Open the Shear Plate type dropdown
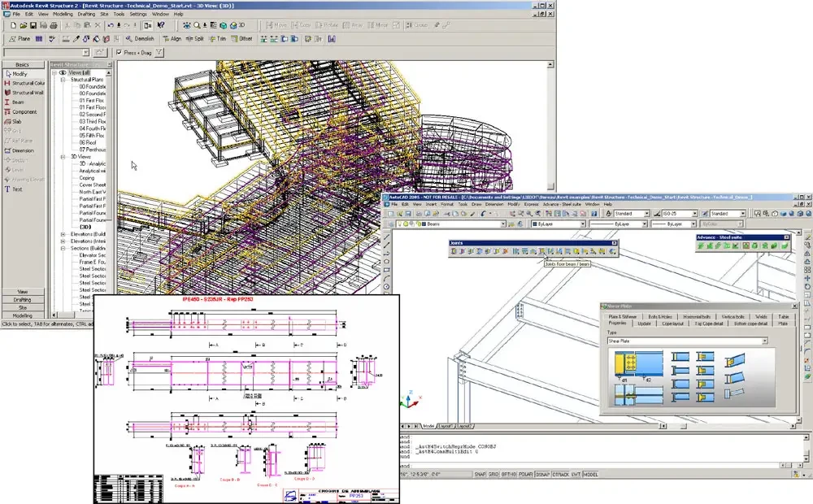The height and width of the screenshot is (504, 813). [765, 341]
